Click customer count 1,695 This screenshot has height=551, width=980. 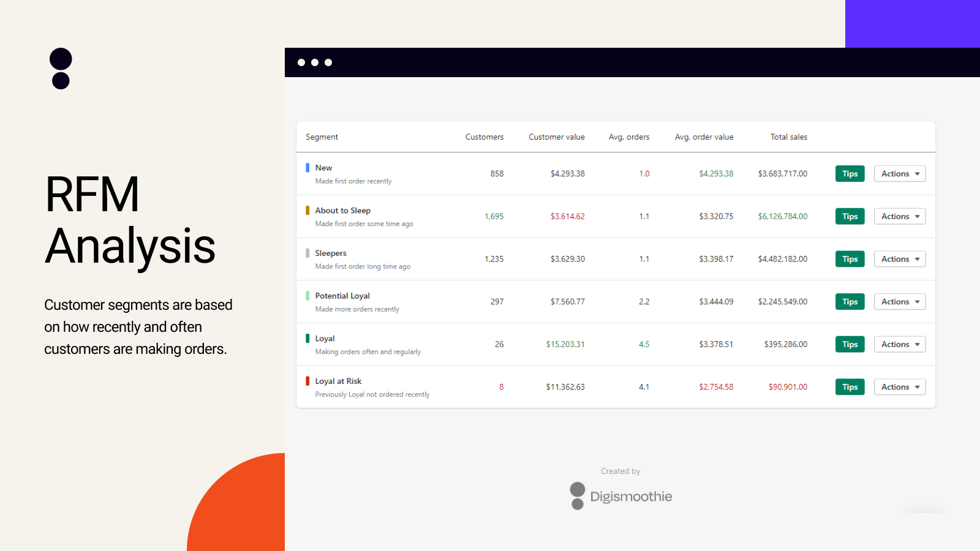(494, 217)
